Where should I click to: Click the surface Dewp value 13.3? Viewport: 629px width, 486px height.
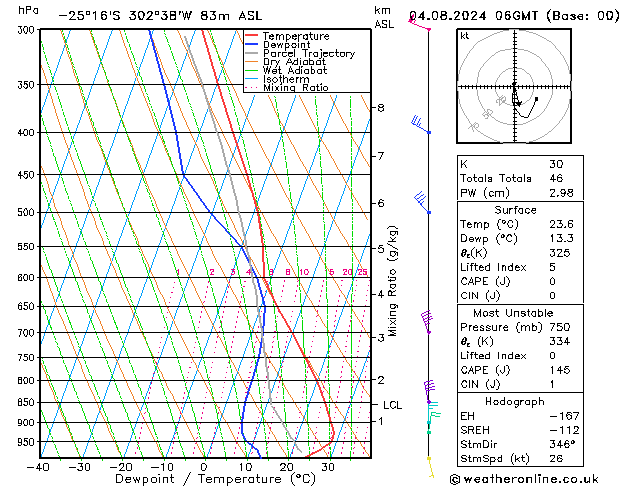click(x=561, y=239)
